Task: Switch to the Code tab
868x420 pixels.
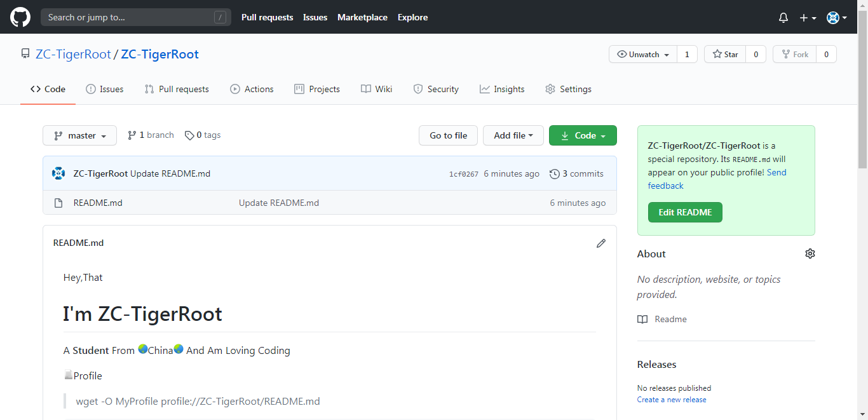Action: click(x=48, y=89)
